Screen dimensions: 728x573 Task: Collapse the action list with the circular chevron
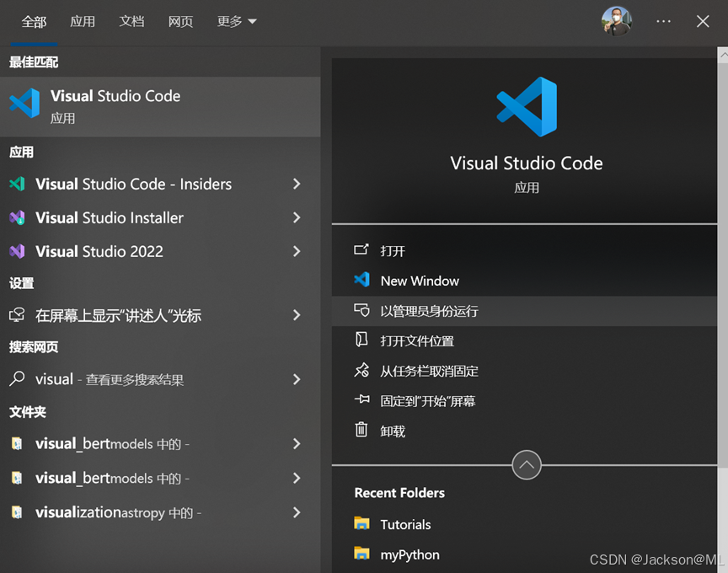(x=527, y=465)
